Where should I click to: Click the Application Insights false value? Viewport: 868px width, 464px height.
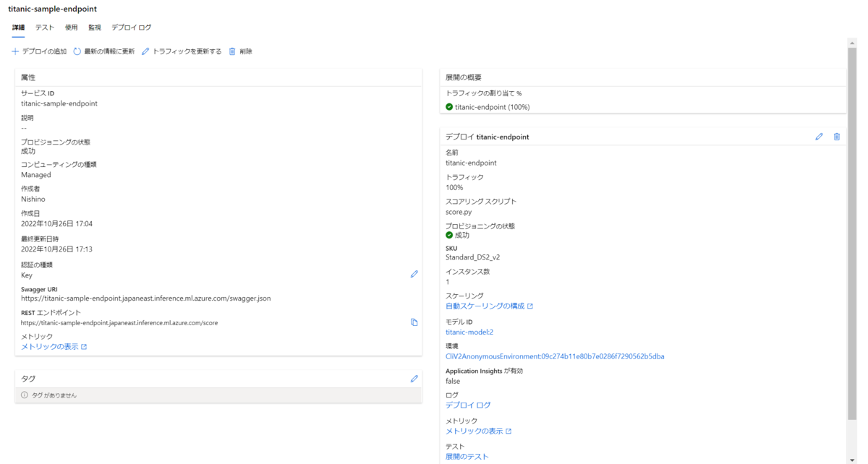453,381
